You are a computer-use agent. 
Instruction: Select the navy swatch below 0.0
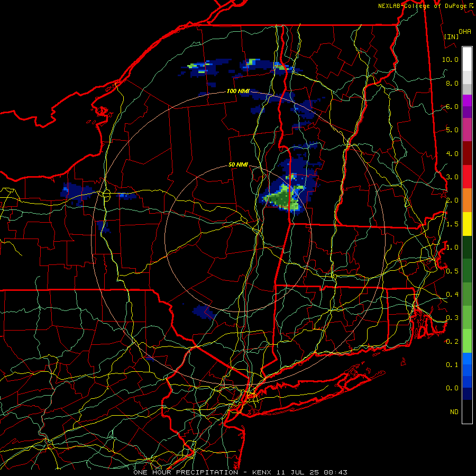pos(467,394)
